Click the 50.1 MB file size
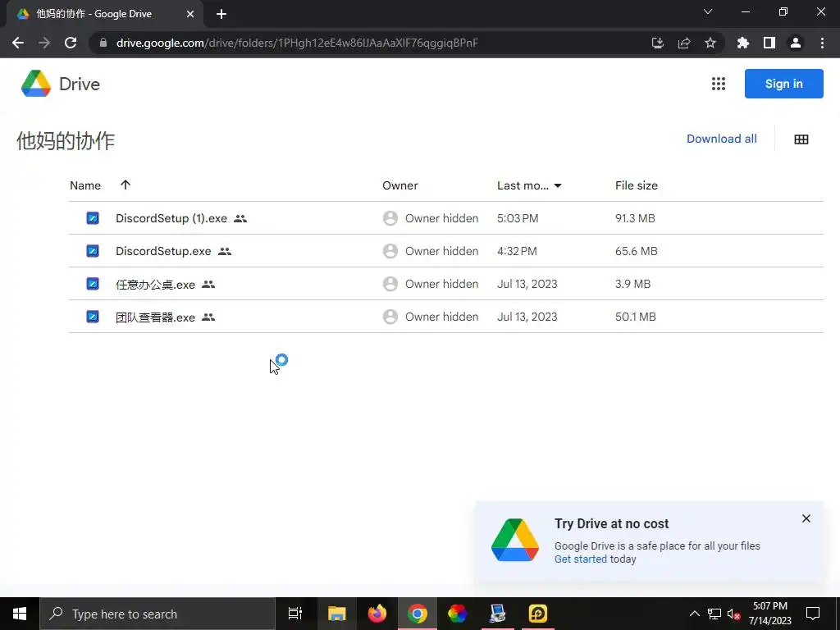840x630 pixels. click(x=636, y=317)
